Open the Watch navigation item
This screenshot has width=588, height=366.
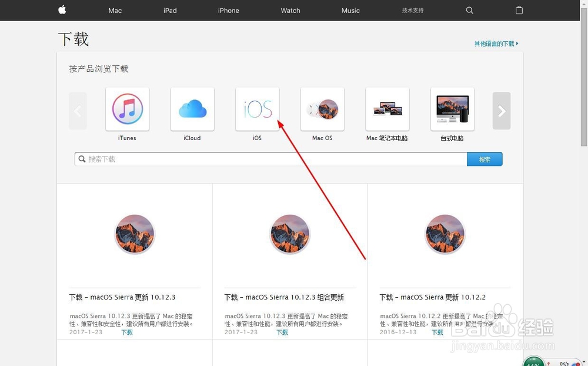(x=290, y=11)
